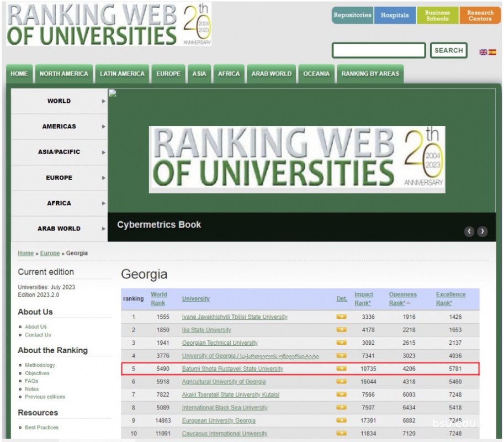The height and width of the screenshot is (442, 504).
Task: Click the search text input field
Action: click(x=378, y=50)
